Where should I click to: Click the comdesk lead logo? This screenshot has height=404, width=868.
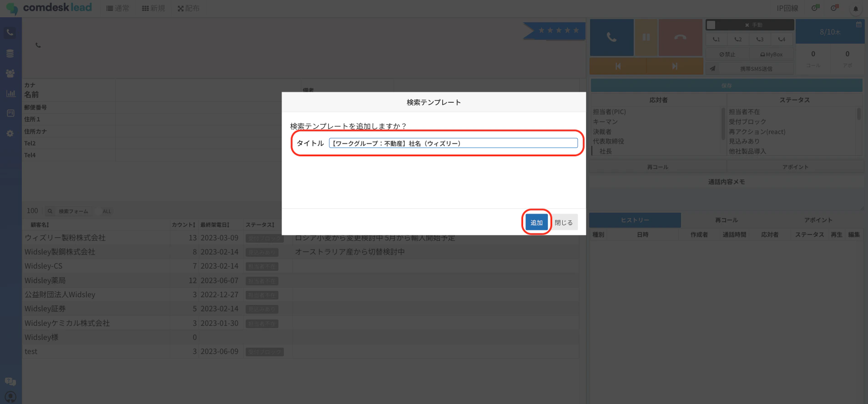[x=49, y=8]
